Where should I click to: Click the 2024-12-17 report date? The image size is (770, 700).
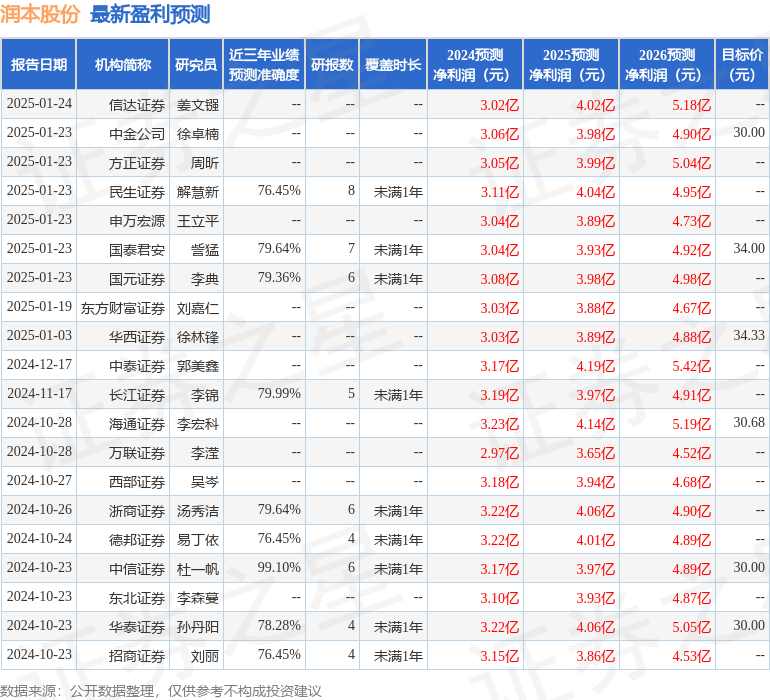39,364
